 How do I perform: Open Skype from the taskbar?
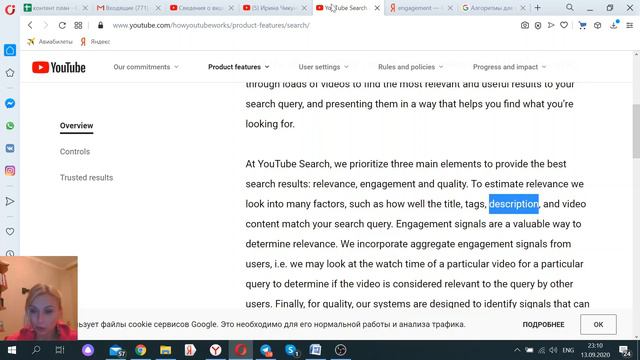(291, 350)
